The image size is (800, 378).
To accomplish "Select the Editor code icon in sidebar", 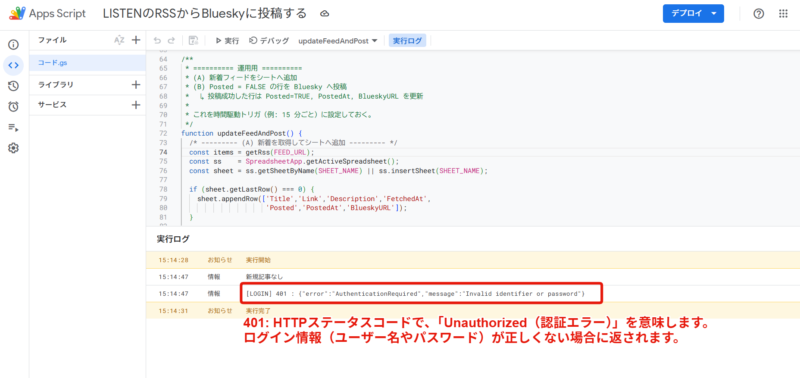I will [x=13, y=65].
